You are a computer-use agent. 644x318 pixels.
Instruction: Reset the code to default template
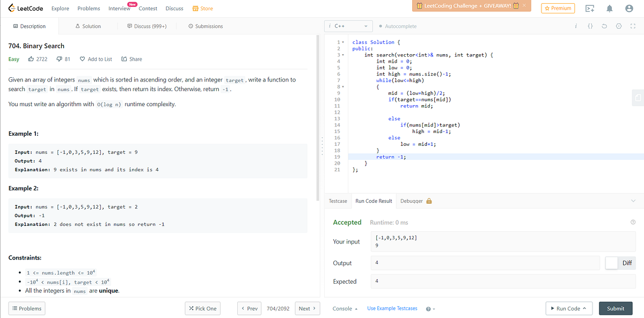(605, 26)
